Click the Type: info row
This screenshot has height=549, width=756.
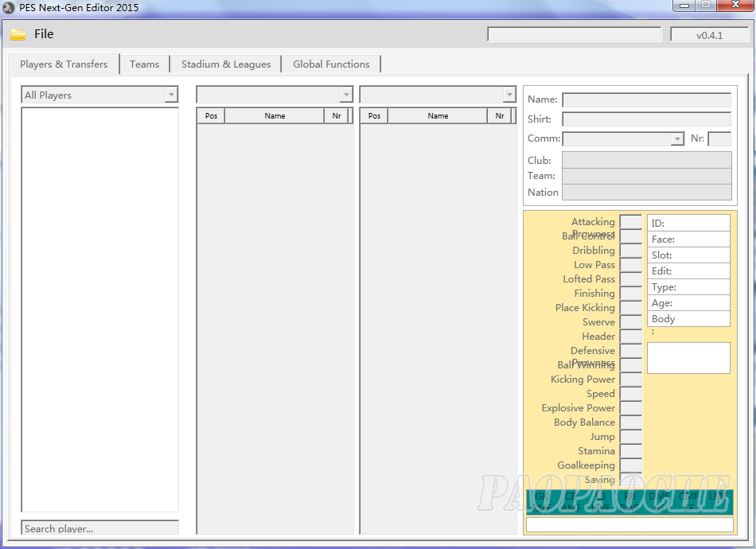pyautogui.click(x=688, y=286)
